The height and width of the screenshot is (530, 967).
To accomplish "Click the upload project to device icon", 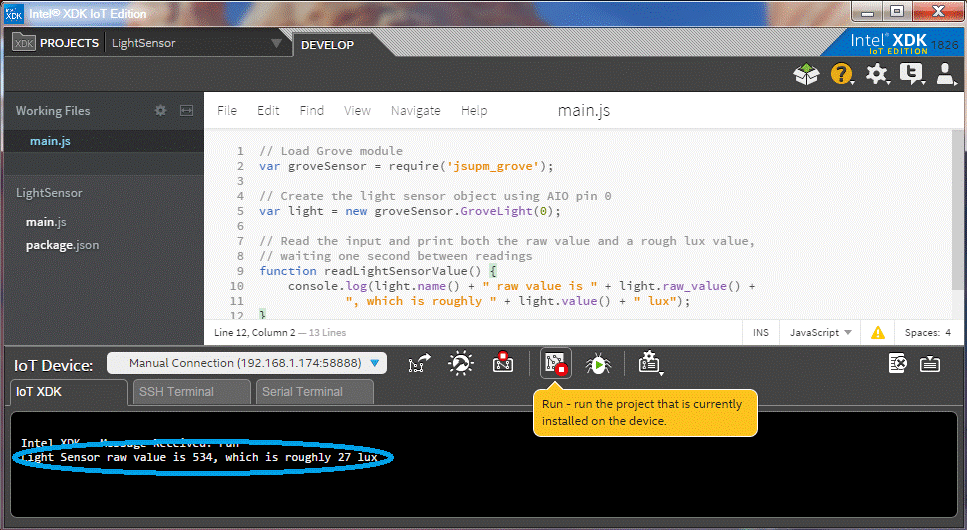I will coord(419,363).
